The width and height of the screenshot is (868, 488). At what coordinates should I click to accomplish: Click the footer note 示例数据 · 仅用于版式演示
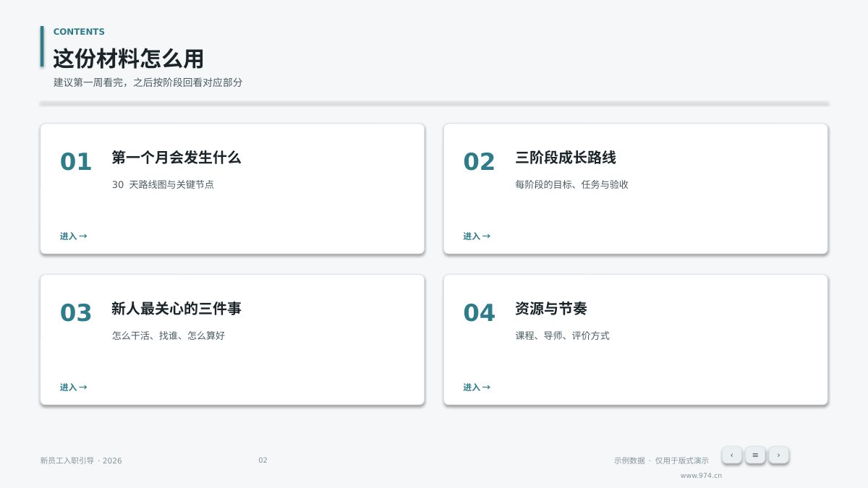[661, 461]
